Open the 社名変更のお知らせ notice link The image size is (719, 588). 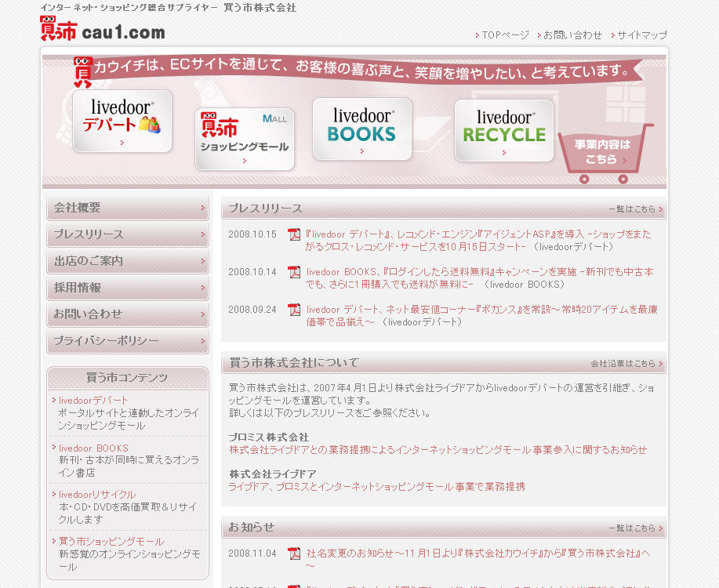tap(478, 560)
